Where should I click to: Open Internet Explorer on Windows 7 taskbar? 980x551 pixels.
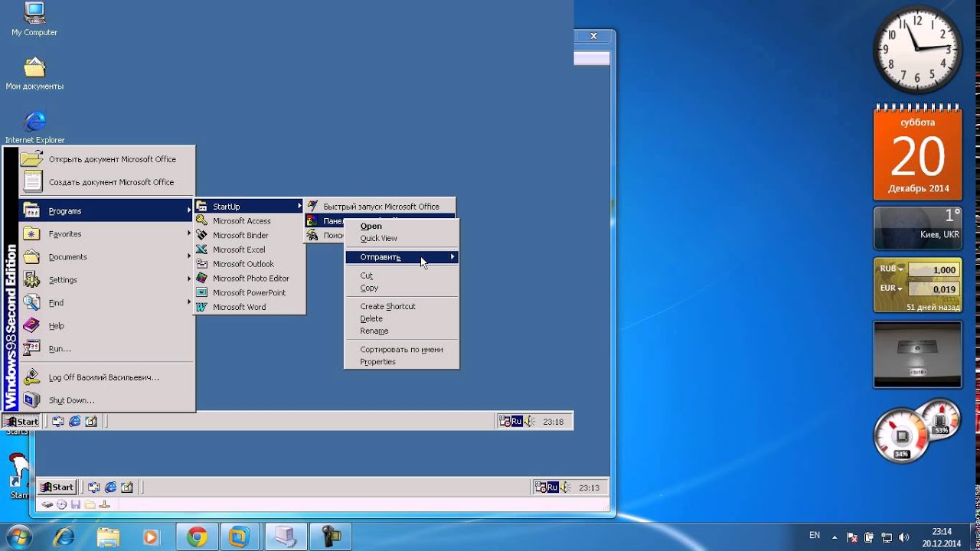click(64, 537)
